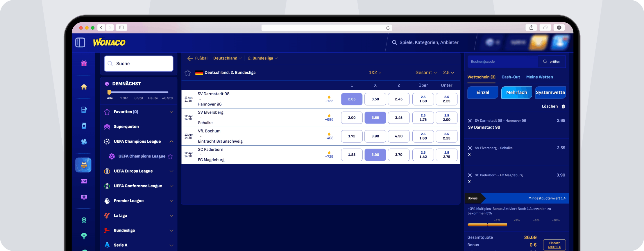This screenshot has height=251, width=644.
Task: Click the trophy icon in left sidebar
Action: (x=84, y=236)
